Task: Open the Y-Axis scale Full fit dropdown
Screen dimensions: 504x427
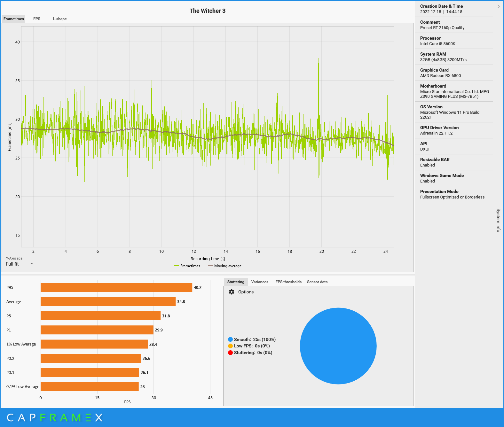Action: click(19, 264)
